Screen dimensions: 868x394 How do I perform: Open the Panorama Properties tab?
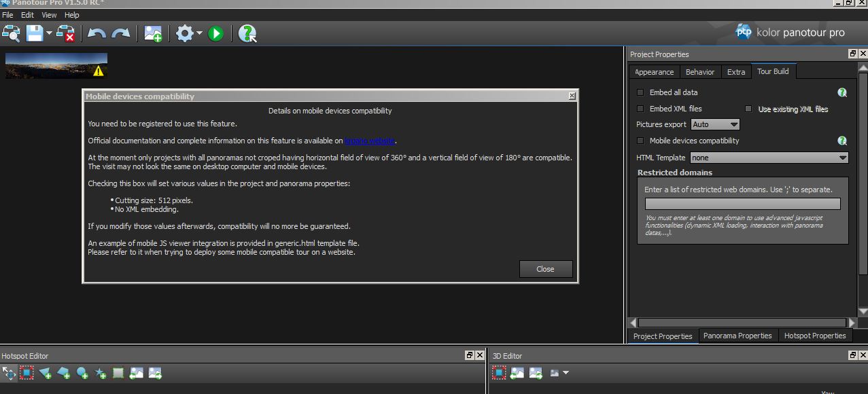(x=737, y=336)
